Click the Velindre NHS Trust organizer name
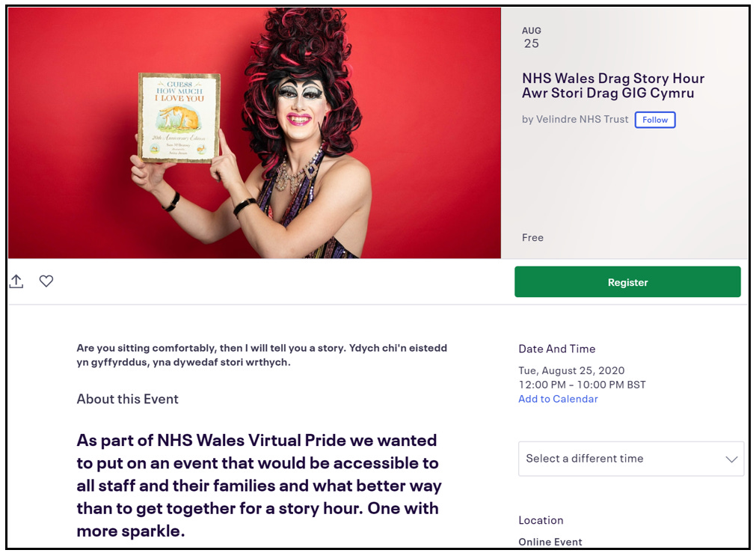The width and height of the screenshot is (756, 553). coord(582,119)
